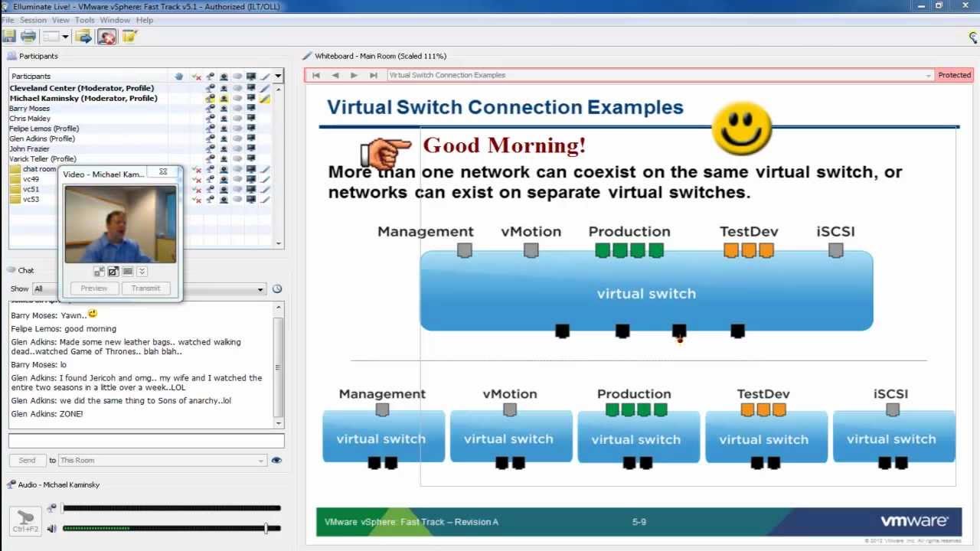Open the Tools menu
Image resolution: width=980 pixels, height=551 pixels.
[x=85, y=20]
